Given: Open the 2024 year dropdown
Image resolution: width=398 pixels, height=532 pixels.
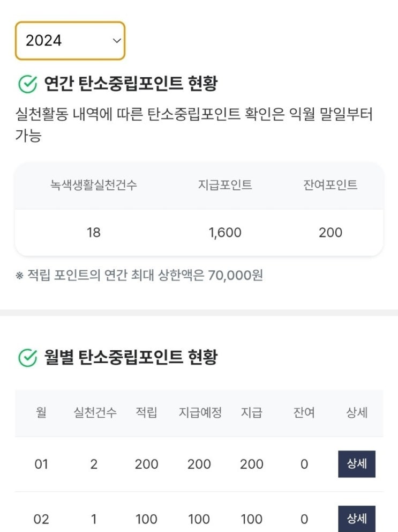Looking at the screenshot, I should pyautogui.click(x=70, y=41).
